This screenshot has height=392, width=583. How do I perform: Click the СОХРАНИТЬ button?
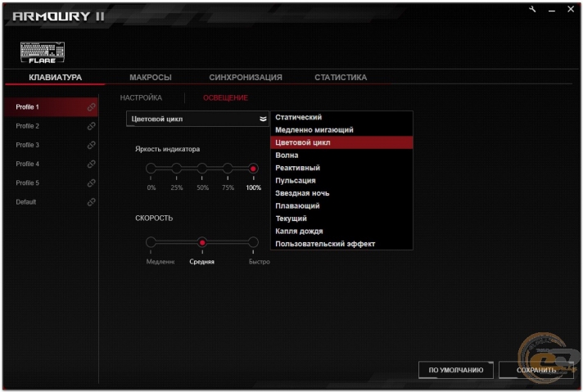pos(536,370)
